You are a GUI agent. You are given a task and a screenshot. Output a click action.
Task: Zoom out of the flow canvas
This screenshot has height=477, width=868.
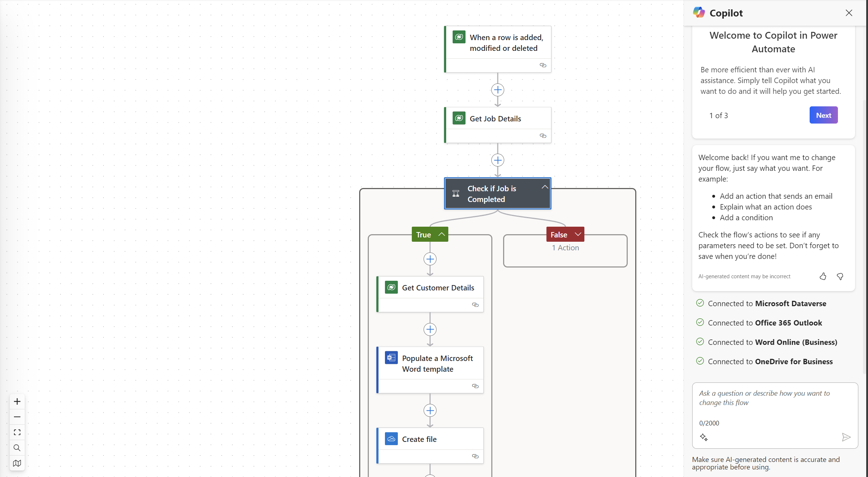(x=17, y=417)
